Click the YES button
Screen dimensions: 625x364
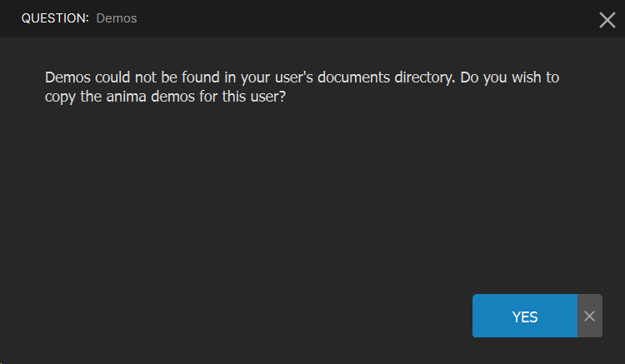pyautogui.click(x=524, y=316)
